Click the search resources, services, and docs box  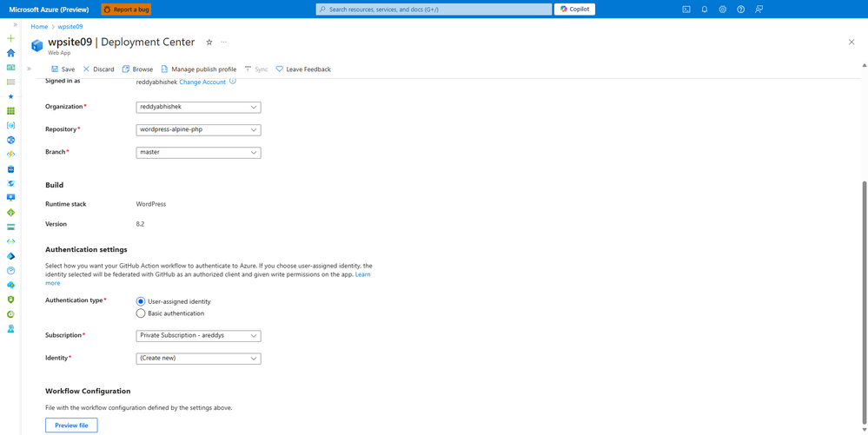[434, 10]
